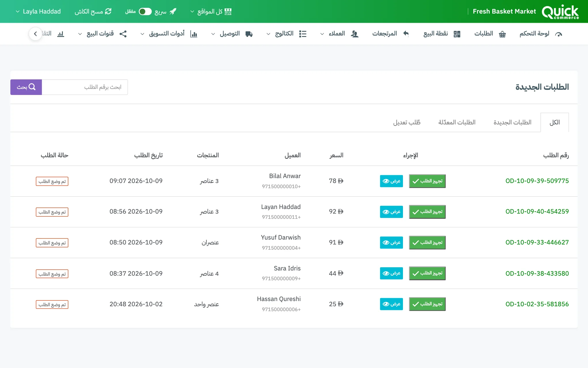Open the الطلبات orders menu
The width and height of the screenshot is (588, 368).
[x=490, y=34]
